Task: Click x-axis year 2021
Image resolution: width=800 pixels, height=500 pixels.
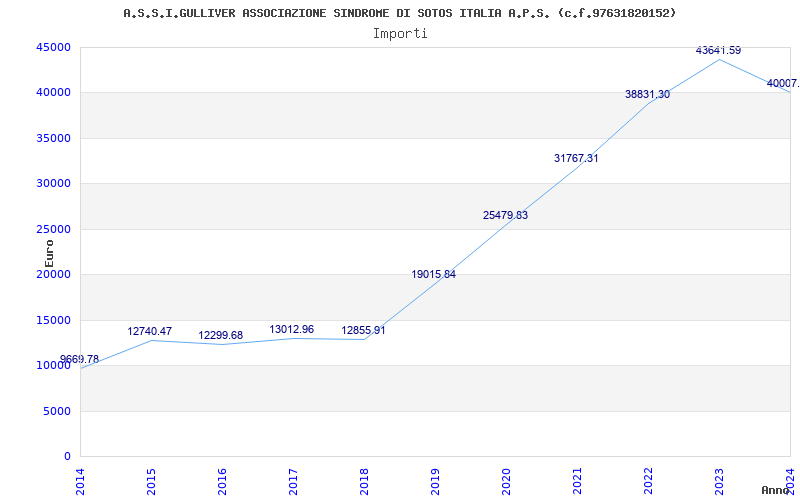Action: tap(577, 481)
